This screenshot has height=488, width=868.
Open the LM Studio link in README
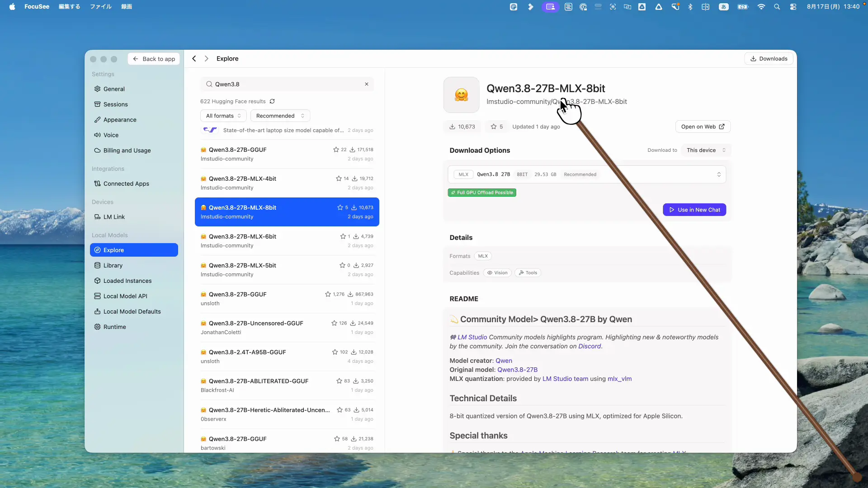point(472,337)
